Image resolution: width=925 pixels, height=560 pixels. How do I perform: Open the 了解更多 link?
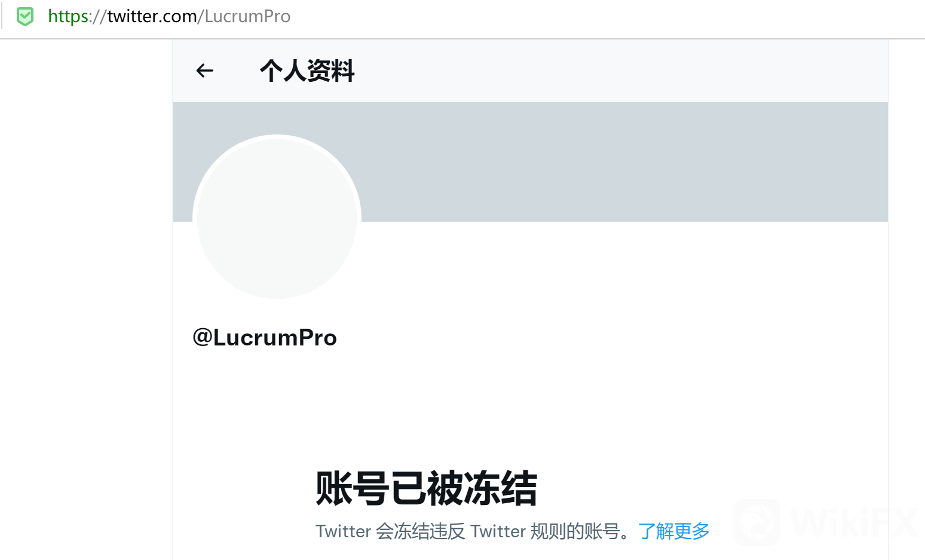(x=674, y=531)
